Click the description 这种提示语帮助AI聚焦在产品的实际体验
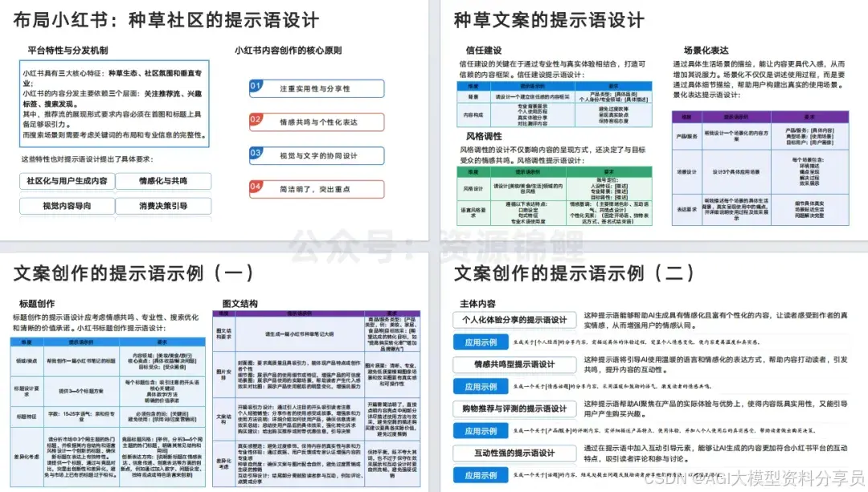Viewport: 868px width, 492px height. coord(716,408)
